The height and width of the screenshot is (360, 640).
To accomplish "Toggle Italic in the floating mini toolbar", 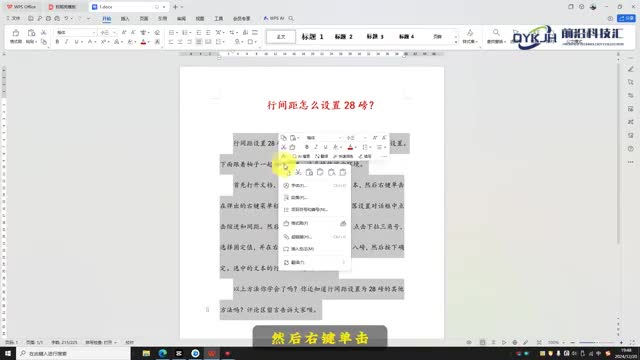I will [x=316, y=147].
